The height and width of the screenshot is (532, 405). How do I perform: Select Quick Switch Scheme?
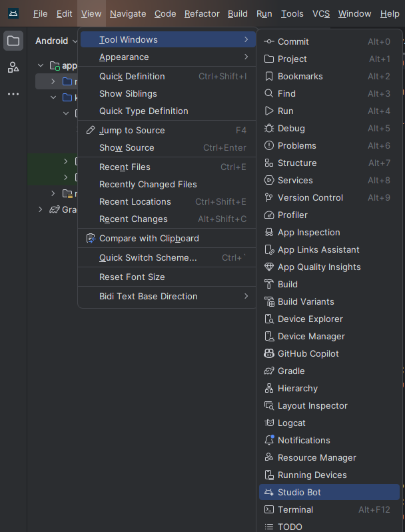168,257
